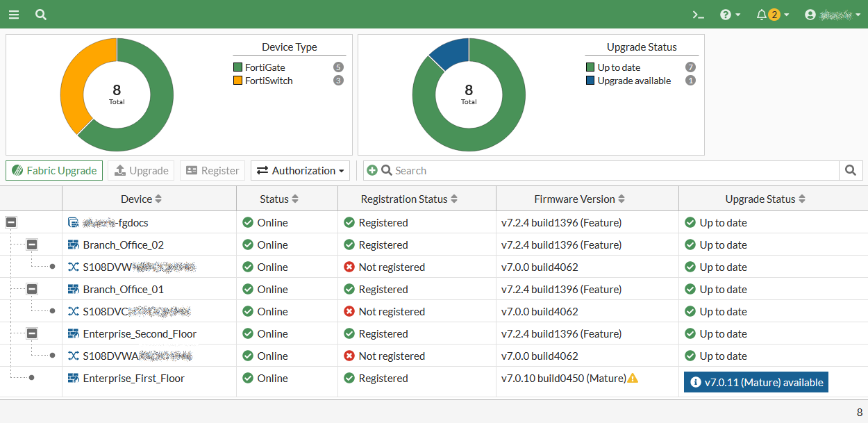
Task: Expand the Authorization dropdown
Action: pyautogui.click(x=299, y=171)
